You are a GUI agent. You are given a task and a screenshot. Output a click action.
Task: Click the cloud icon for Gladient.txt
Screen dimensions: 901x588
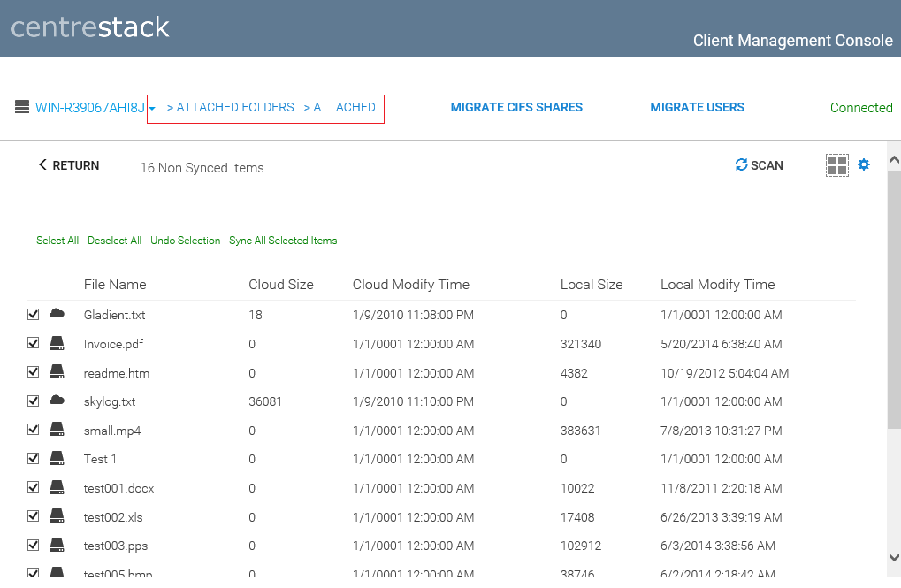(x=57, y=314)
